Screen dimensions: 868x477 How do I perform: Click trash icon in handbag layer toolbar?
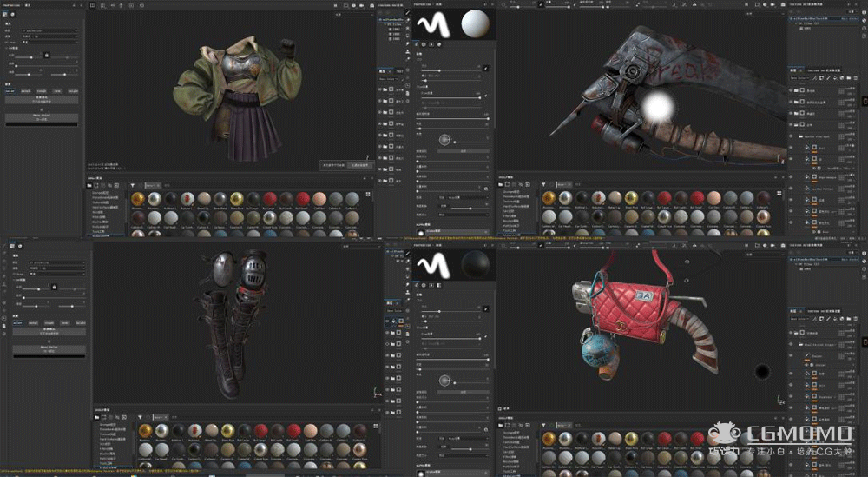click(855, 319)
